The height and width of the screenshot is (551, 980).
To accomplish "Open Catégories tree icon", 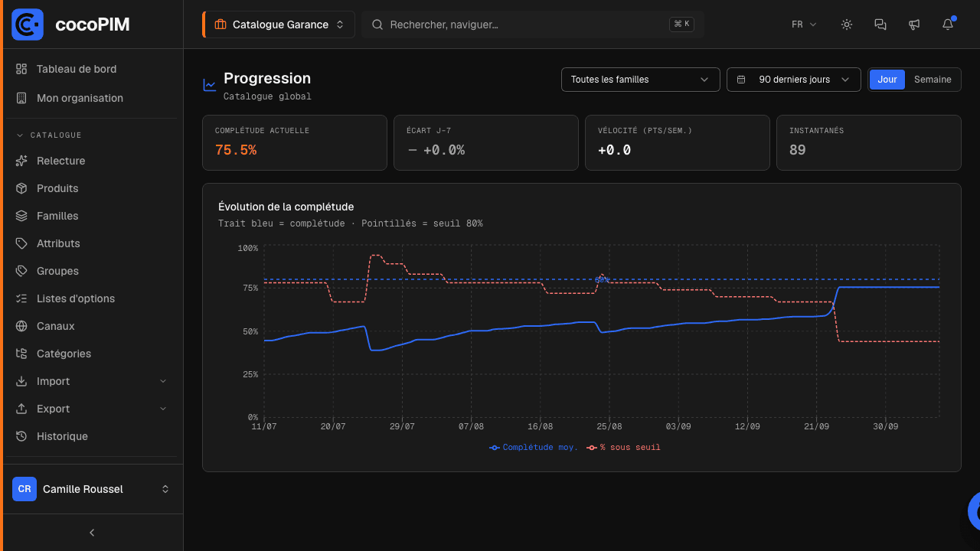I will pyautogui.click(x=21, y=354).
